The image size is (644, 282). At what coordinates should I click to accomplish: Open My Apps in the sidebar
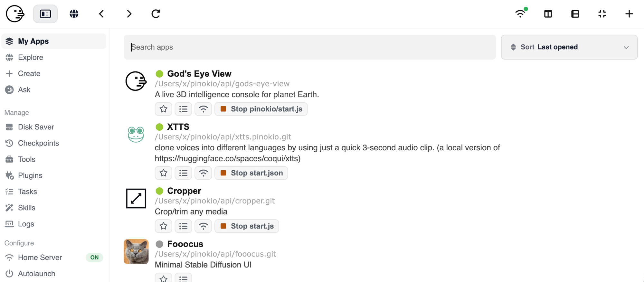54,41
